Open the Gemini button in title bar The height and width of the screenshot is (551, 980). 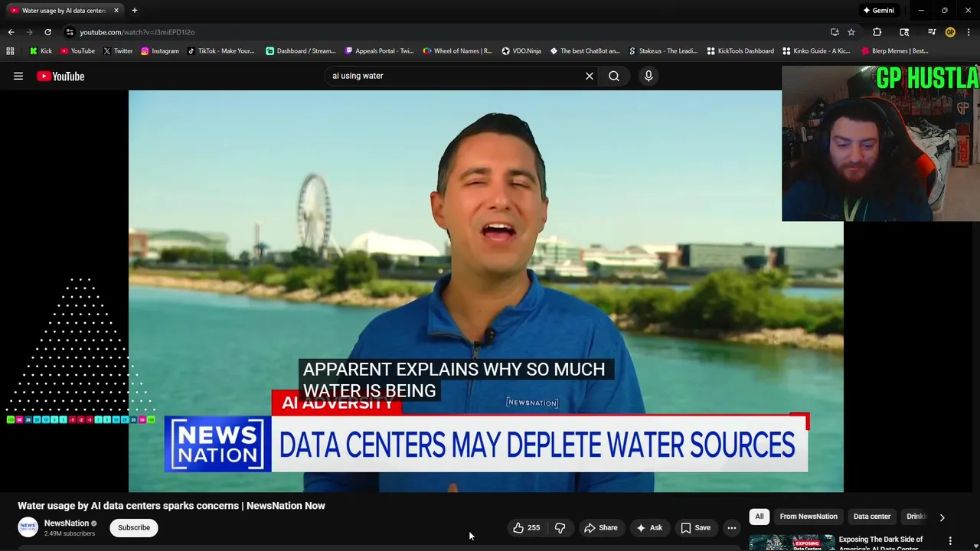pyautogui.click(x=878, y=11)
